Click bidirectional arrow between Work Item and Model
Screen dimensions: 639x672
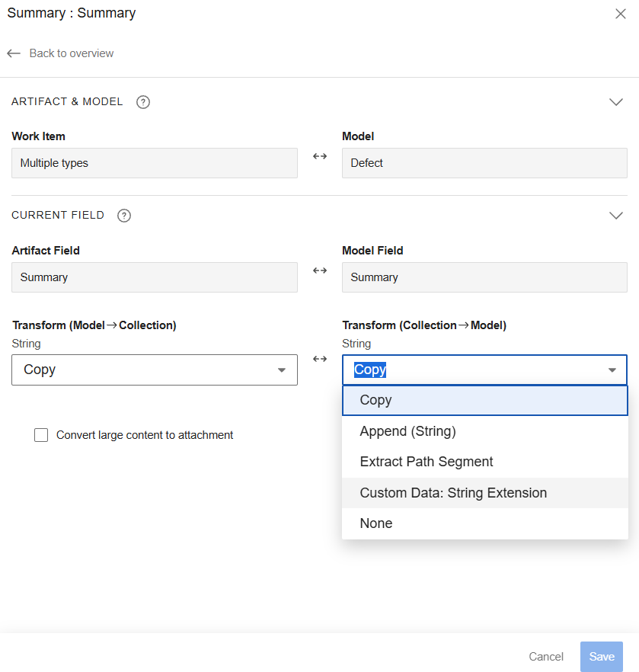click(320, 156)
